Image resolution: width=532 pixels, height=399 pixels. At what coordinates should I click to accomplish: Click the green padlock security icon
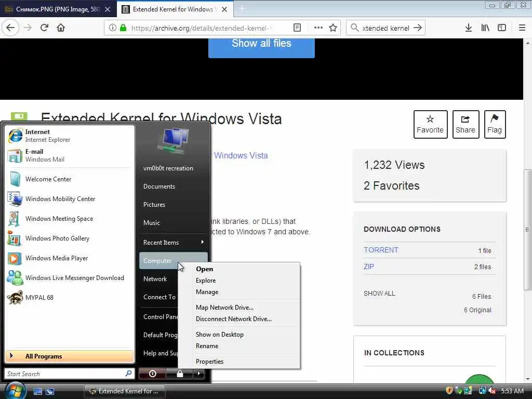123,28
